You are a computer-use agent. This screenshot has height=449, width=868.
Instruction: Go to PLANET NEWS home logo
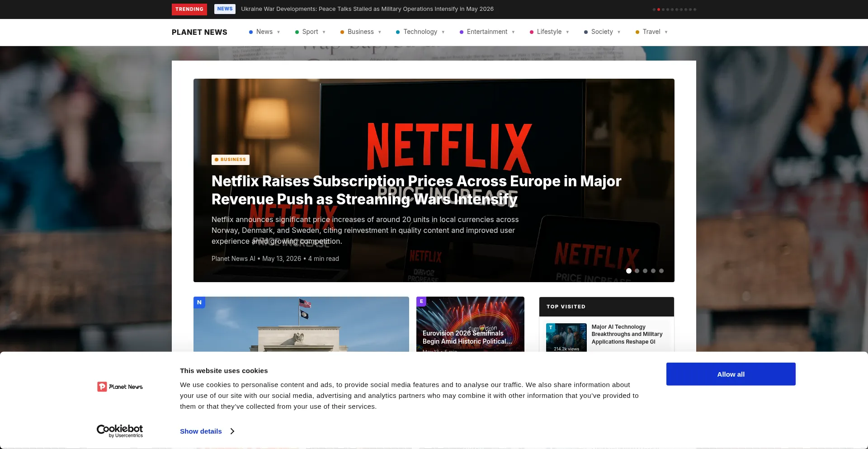pyautogui.click(x=199, y=32)
